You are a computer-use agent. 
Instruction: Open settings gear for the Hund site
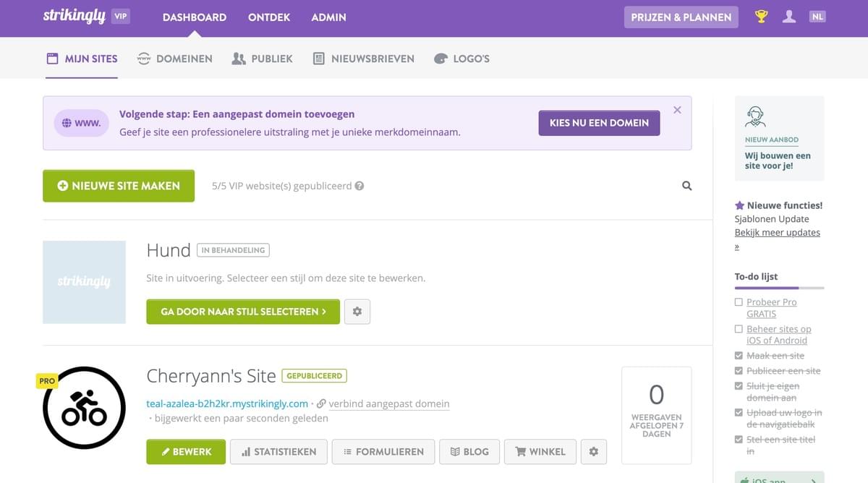[357, 312]
